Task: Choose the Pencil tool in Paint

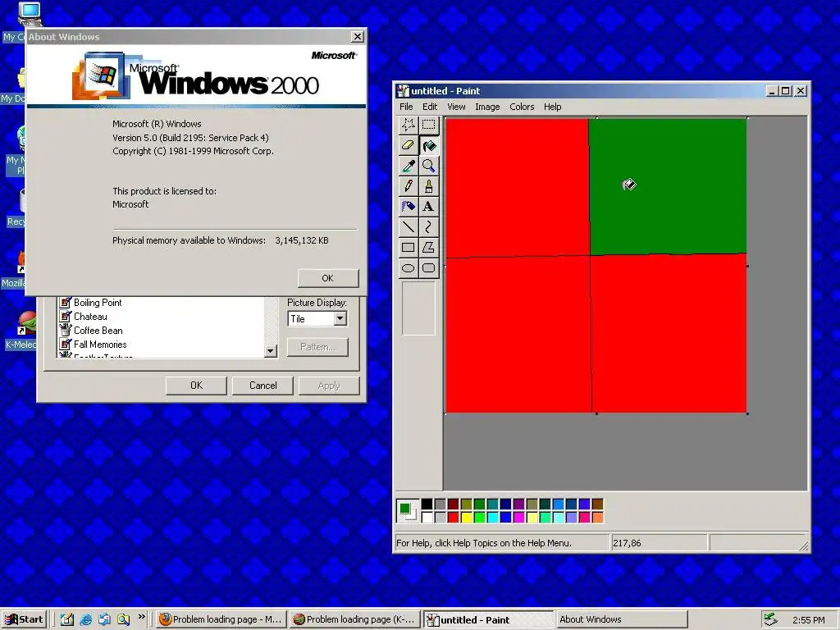Action: click(409, 186)
